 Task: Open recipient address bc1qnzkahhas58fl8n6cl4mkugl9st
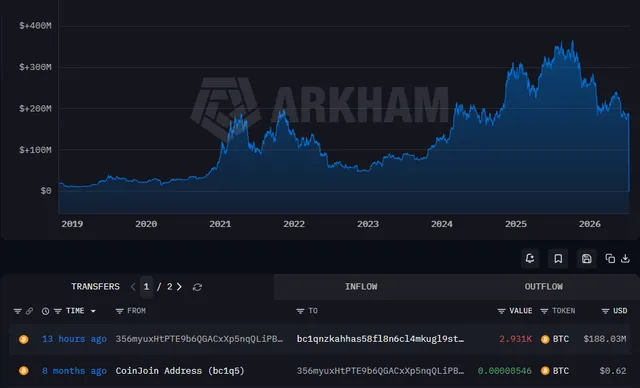380,339
